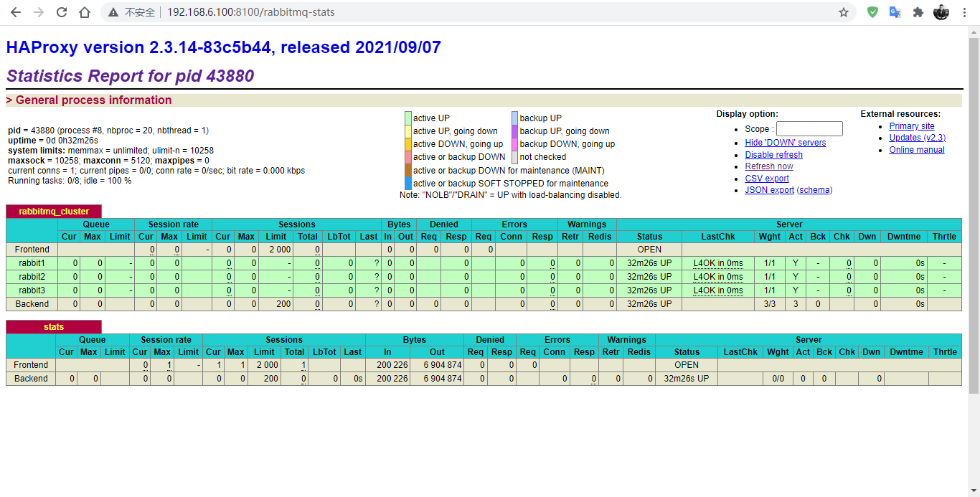Bookmark this page with the star icon
This screenshot has height=497, width=980.
pos(844,12)
